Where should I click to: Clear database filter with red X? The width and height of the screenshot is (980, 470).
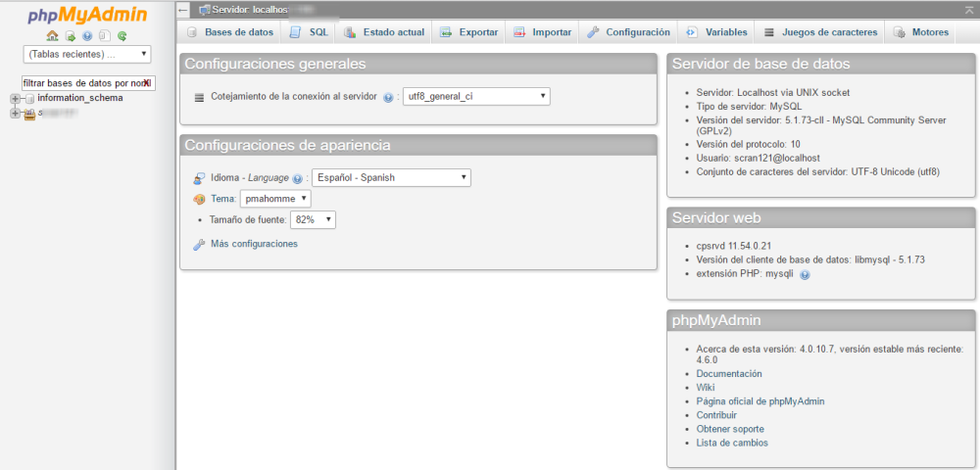point(146,83)
